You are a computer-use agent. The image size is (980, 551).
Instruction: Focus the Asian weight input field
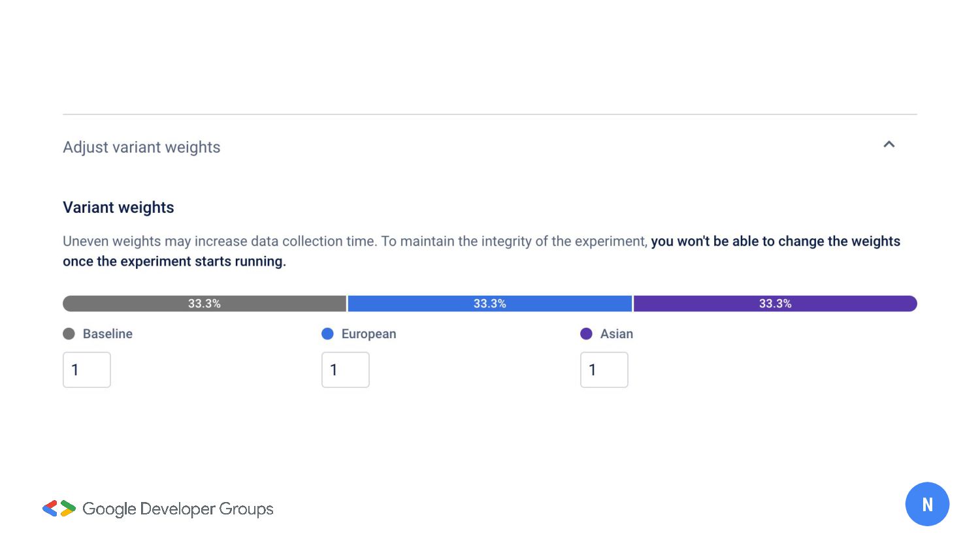click(604, 370)
